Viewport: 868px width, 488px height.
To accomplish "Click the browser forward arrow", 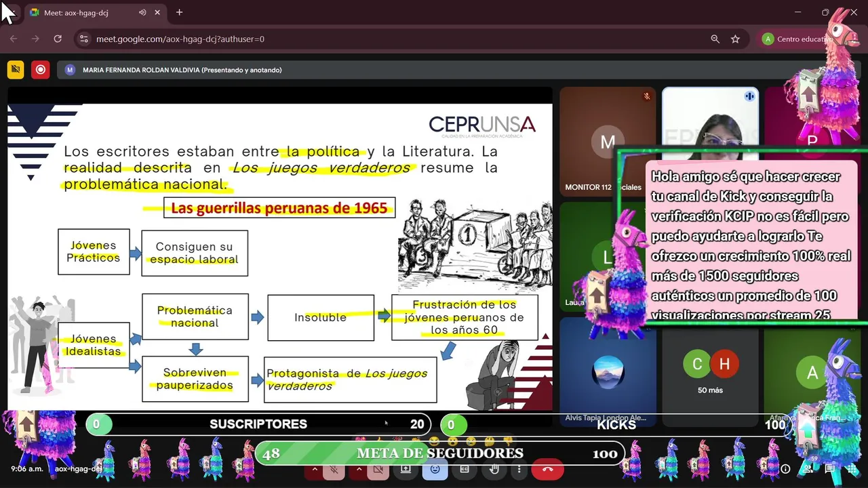I will pos(35,39).
